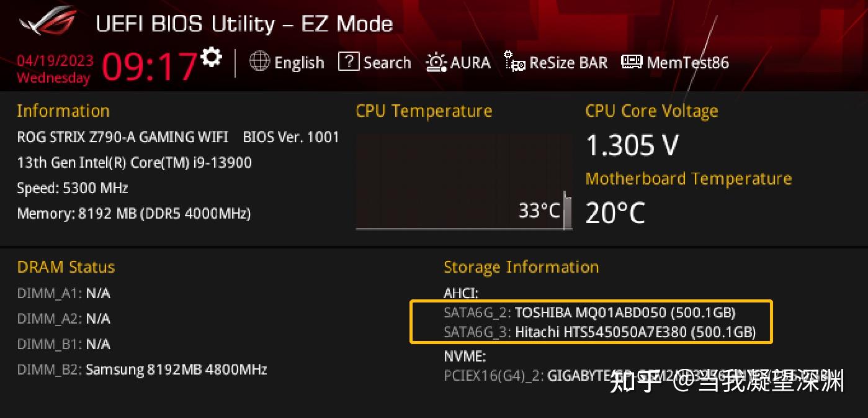This screenshot has height=418, width=868.
Task: Select the SATA6G_3 Hitachi drive entry
Action: click(x=599, y=332)
